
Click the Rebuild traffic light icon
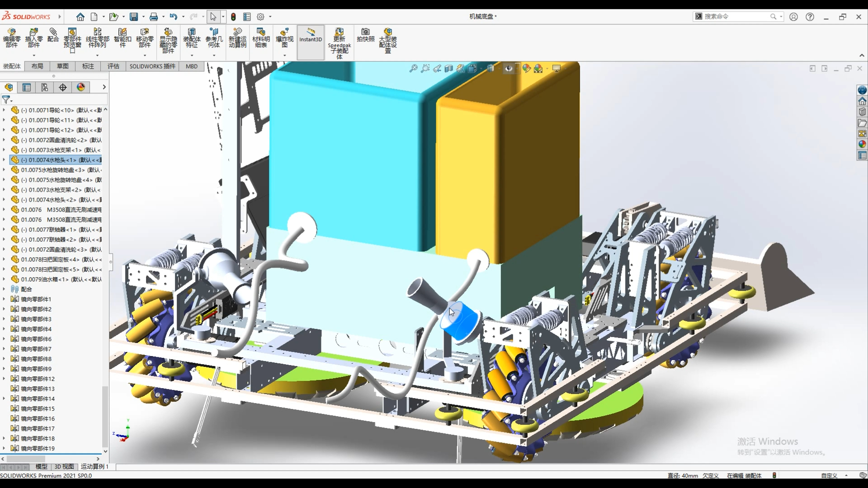pyautogui.click(x=233, y=17)
